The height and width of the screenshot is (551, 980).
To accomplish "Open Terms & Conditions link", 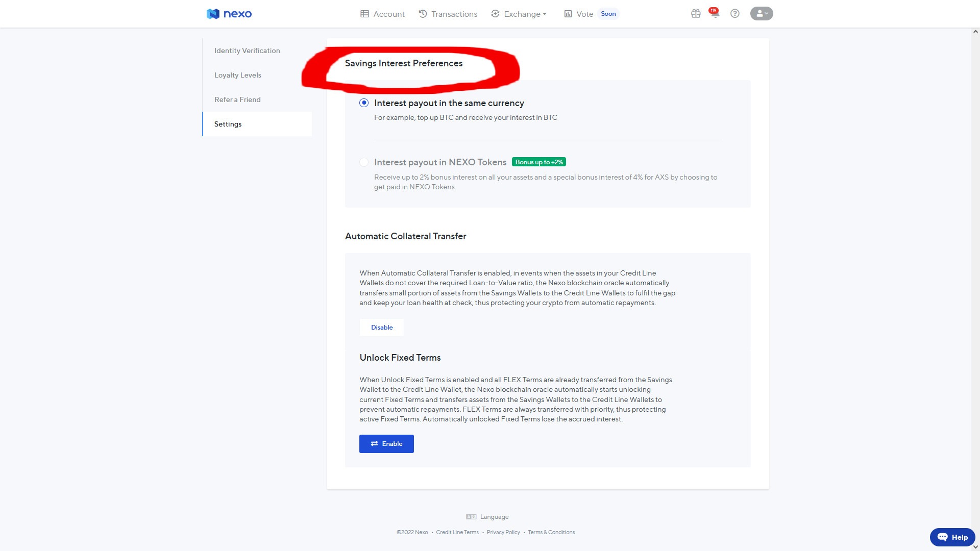I will click(x=551, y=532).
